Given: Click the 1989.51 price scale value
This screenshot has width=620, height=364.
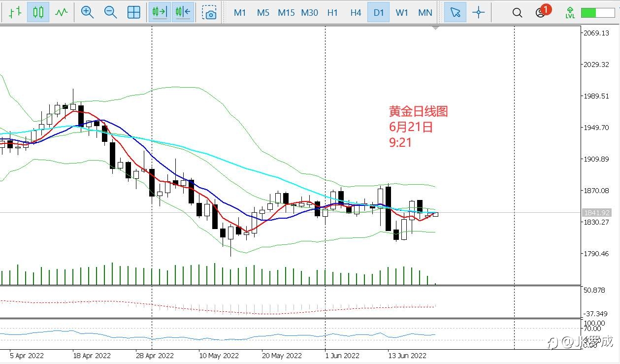Looking at the screenshot, I should click(x=596, y=96).
